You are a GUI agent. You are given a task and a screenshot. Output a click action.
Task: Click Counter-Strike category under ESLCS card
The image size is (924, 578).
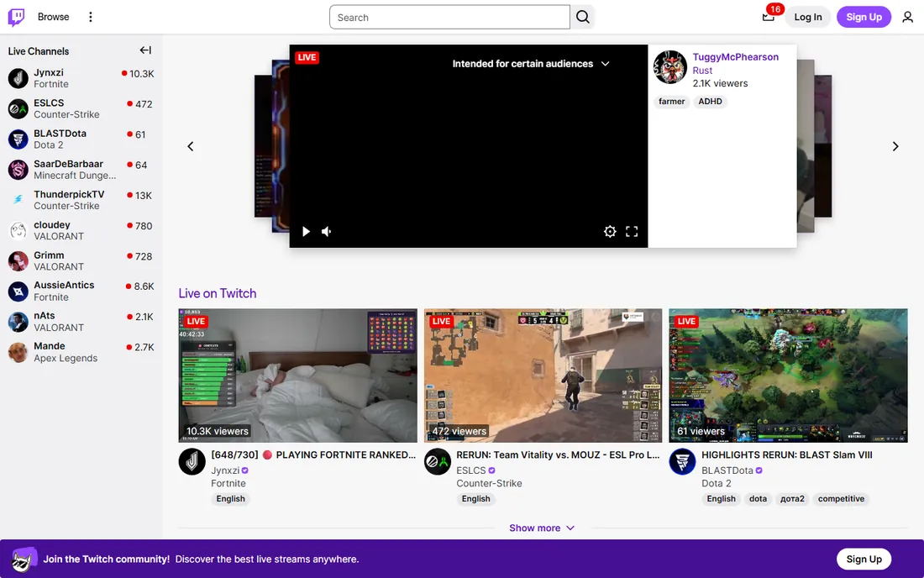489,483
